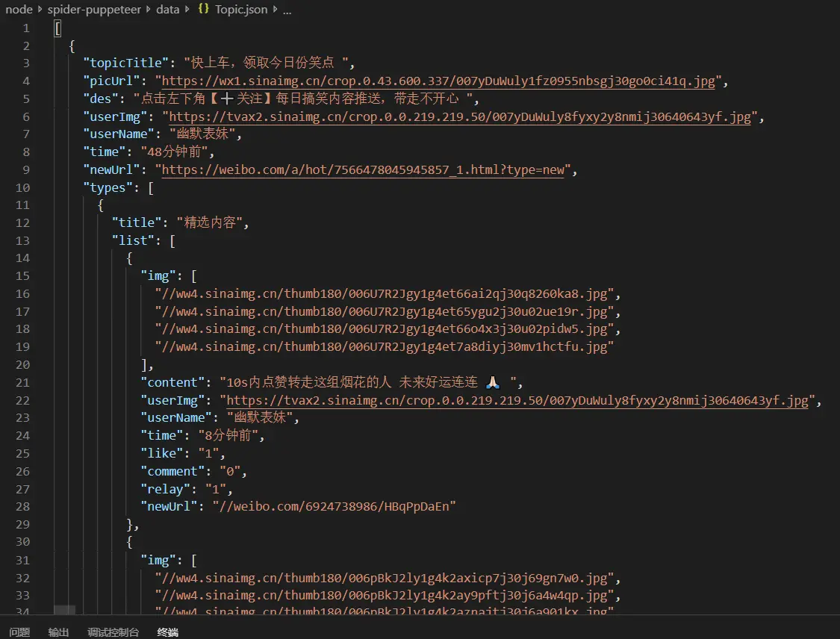This screenshot has height=639, width=840.
Task: Click line number 20 in the gutter
Action: point(22,364)
